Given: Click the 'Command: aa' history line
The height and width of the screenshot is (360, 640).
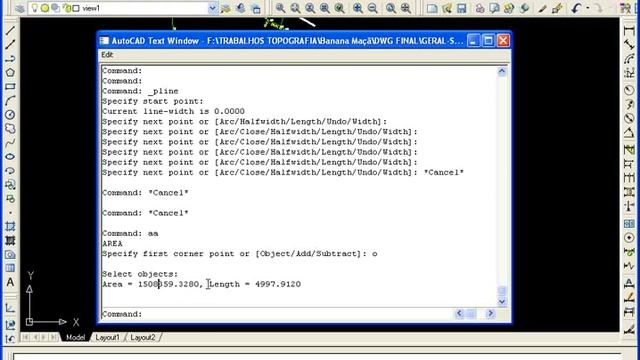Looking at the screenshot, I should point(130,233).
